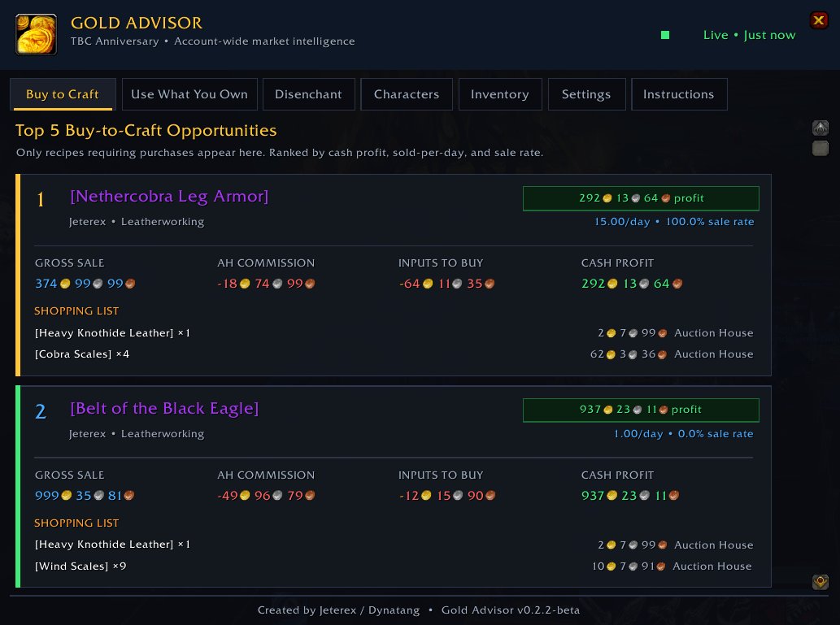Close the Gold Advisor window

click(819, 20)
